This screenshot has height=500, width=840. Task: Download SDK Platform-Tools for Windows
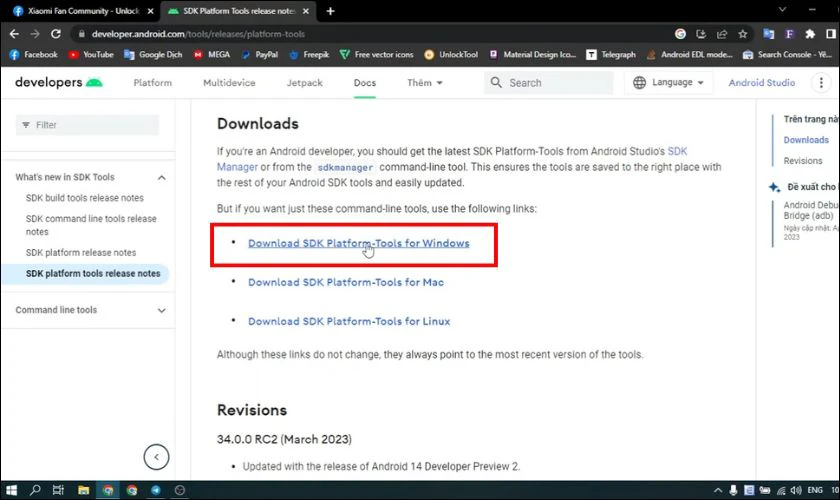click(358, 243)
